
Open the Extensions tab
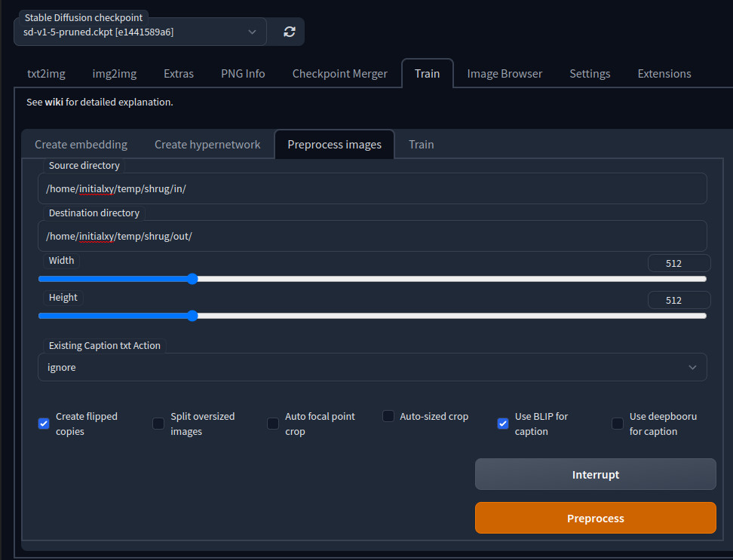[x=664, y=74]
